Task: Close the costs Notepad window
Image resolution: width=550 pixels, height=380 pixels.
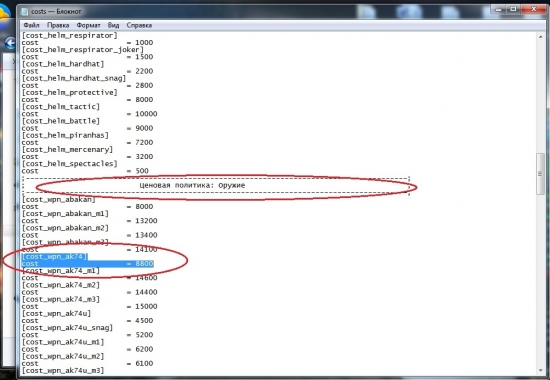Action: 534,9
